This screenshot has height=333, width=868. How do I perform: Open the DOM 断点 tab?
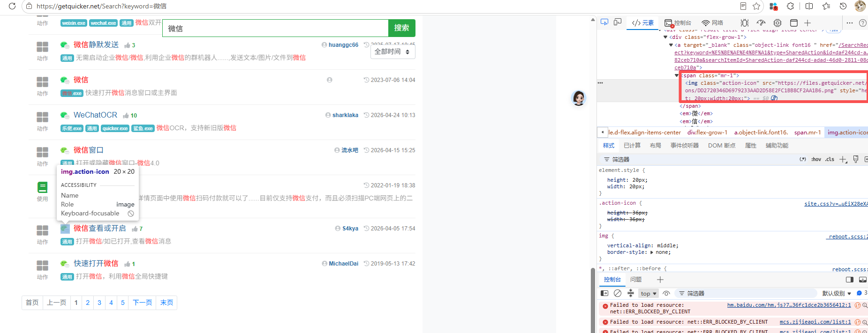tap(722, 146)
